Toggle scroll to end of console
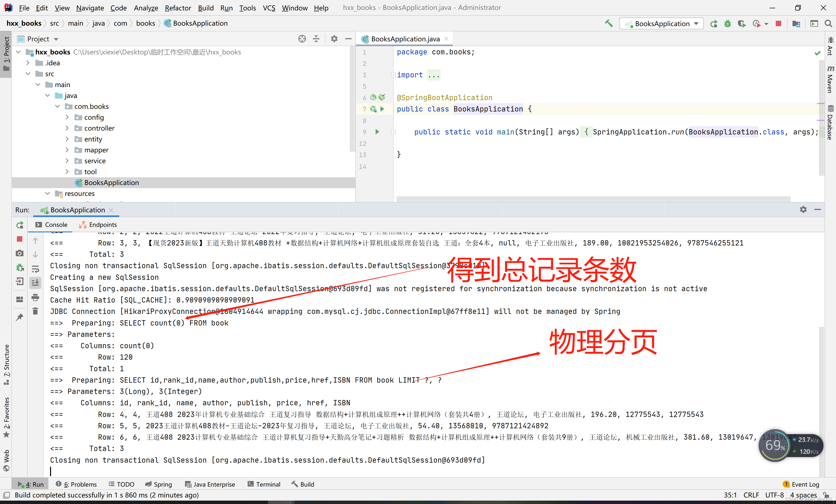 coord(35,282)
